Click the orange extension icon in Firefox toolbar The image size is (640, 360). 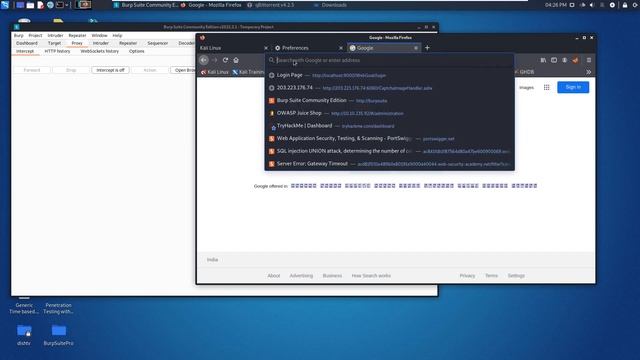coord(575,60)
